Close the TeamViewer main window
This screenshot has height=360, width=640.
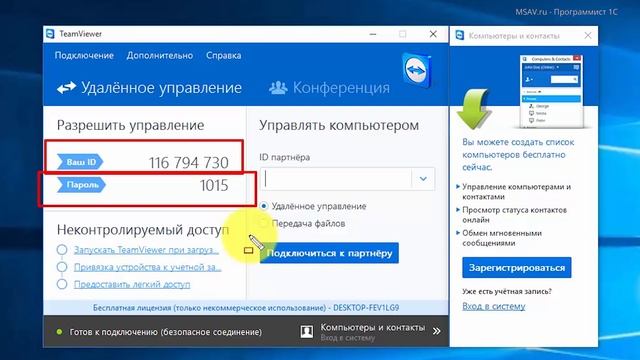click(x=433, y=34)
